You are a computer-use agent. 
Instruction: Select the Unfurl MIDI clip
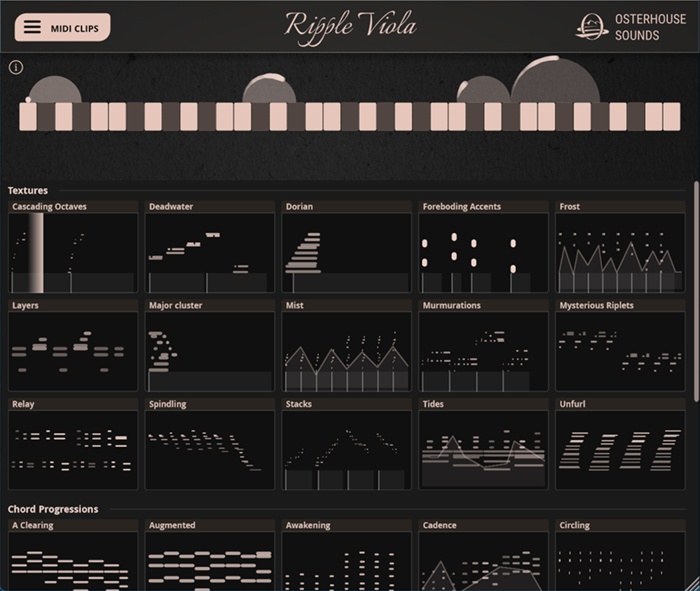tap(621, 444)
